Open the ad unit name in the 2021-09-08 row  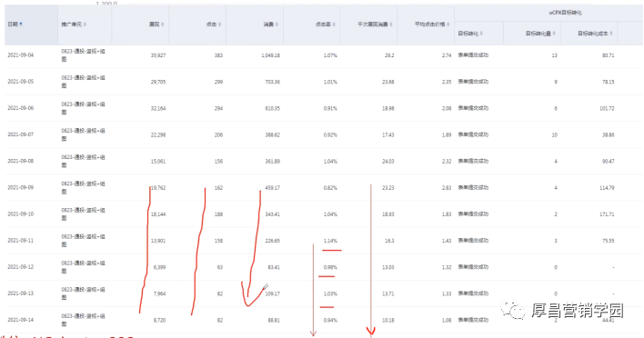coord(84,161)
